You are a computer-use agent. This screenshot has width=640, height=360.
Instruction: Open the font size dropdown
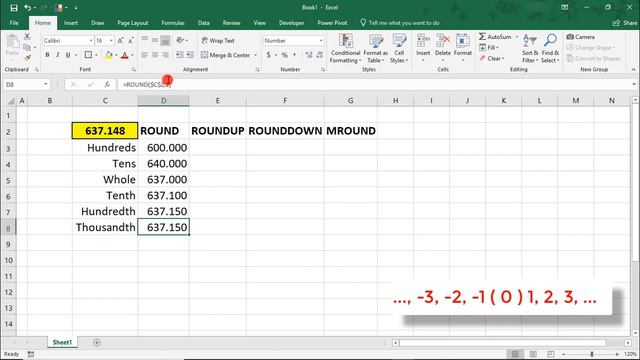(111, 40)
